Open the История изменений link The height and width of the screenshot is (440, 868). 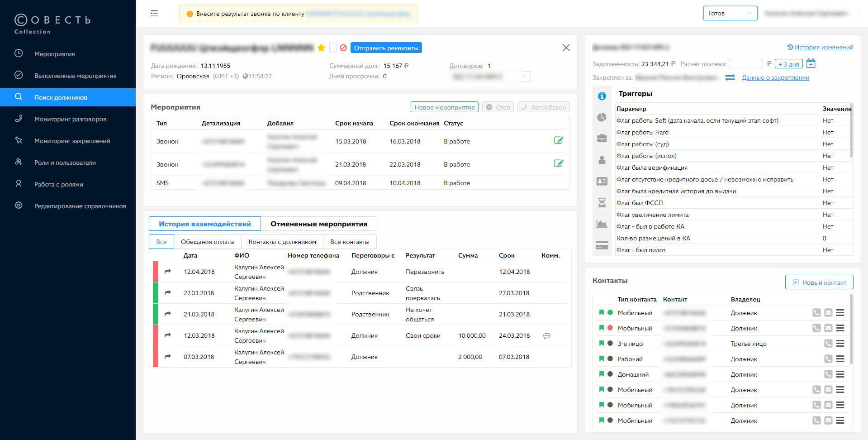click(823, 47)
